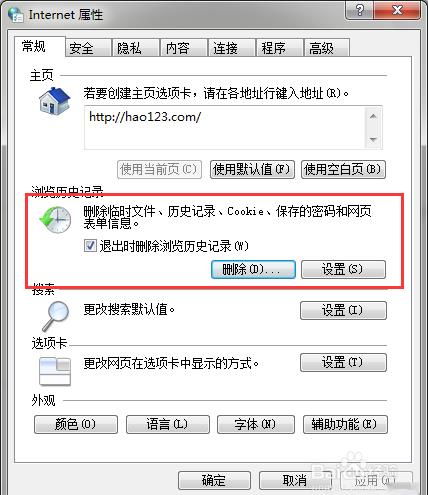Click the green clock browsing history icon
This screenshot has width=428, height=495.
(x=55, y=219)
